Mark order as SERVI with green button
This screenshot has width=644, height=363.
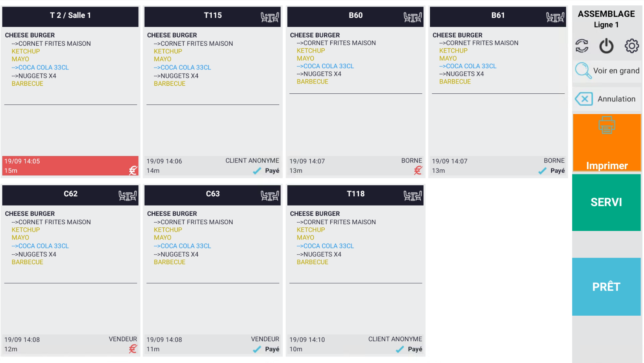point(606,202)
